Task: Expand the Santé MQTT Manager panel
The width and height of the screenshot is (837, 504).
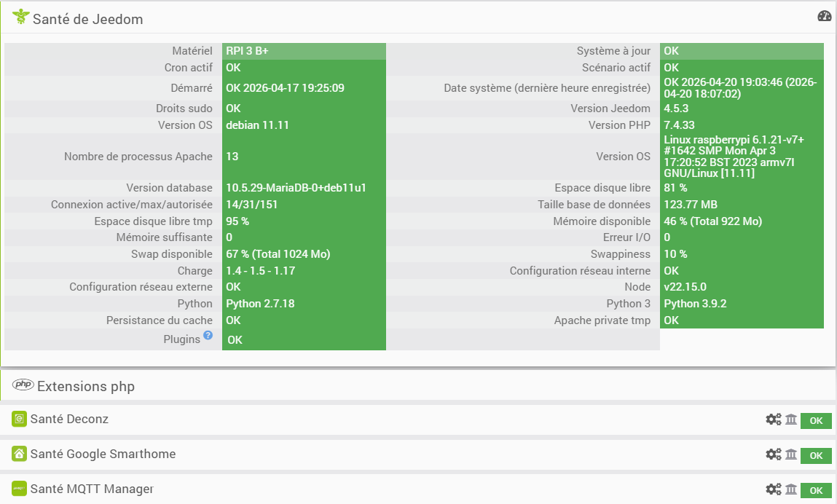Action: 92,489
